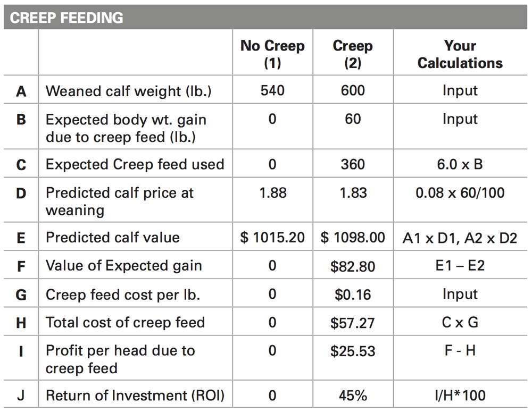This screenshot has width=532, height=412.
Task: Select the $0.16 creep feed cost cell
Action: tap(353, 294)
